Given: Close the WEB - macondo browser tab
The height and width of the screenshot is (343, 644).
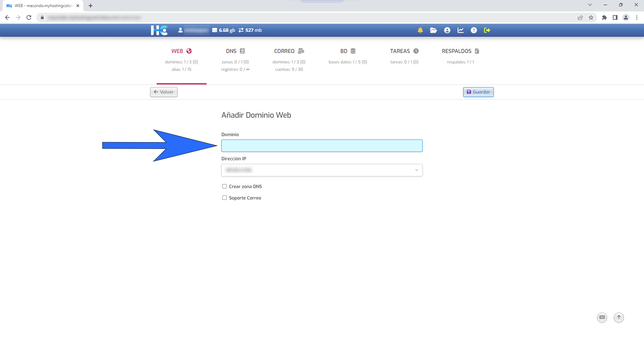Looking at the screenshot, I should 78,6.
